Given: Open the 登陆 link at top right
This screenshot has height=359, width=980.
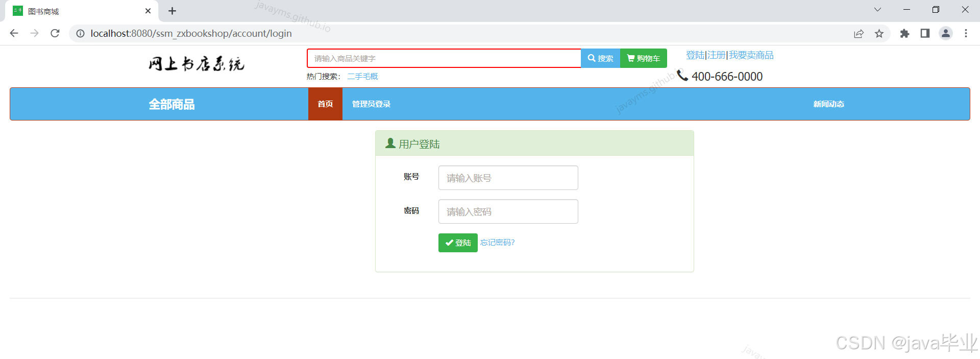Looking at the screenshot, I should (695, 55).
